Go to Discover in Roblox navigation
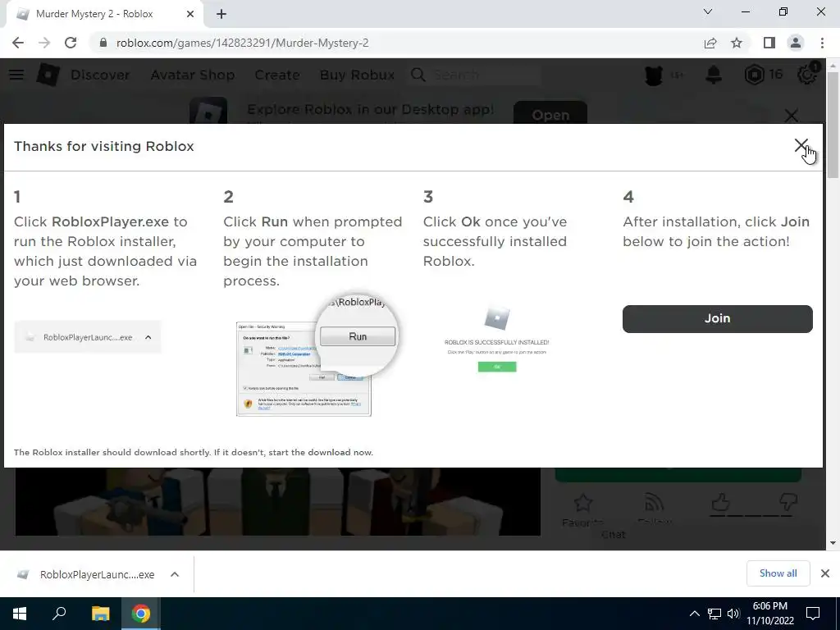The width and height of the screenshot is (840, 630). point(100,75)
